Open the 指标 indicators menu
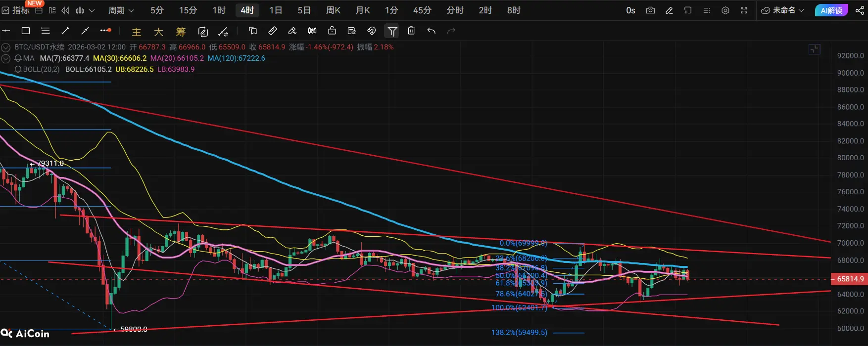The image size is (868, 346). (16, 10)
